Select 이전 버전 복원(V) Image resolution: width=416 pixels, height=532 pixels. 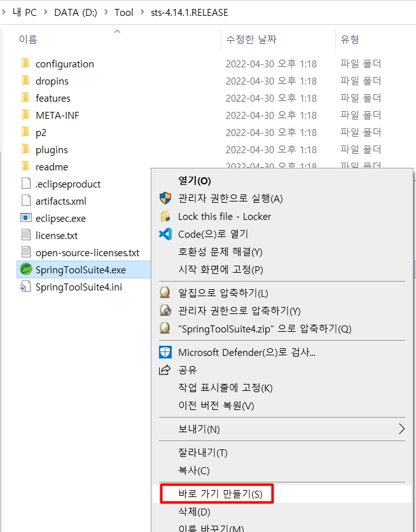[x=282, y=406]
